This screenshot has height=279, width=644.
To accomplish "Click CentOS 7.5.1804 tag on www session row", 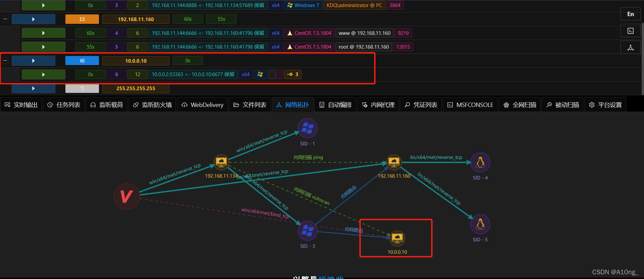I will click(309, 33).
